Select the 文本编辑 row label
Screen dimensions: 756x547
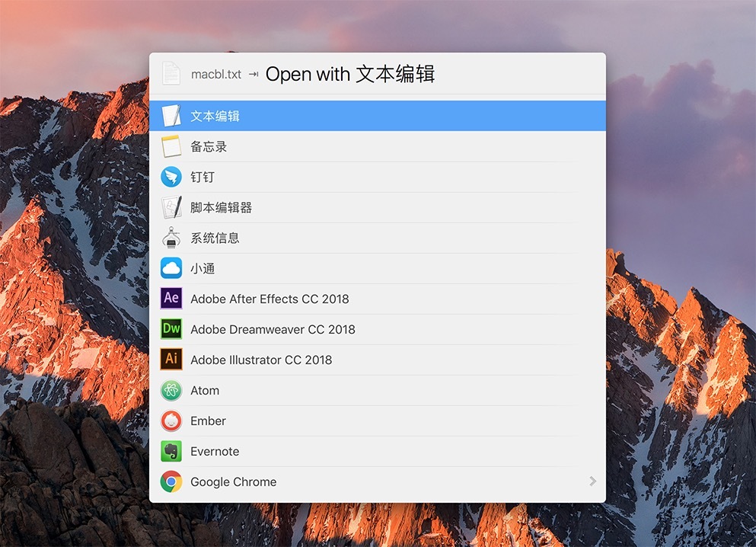(215, 117)
